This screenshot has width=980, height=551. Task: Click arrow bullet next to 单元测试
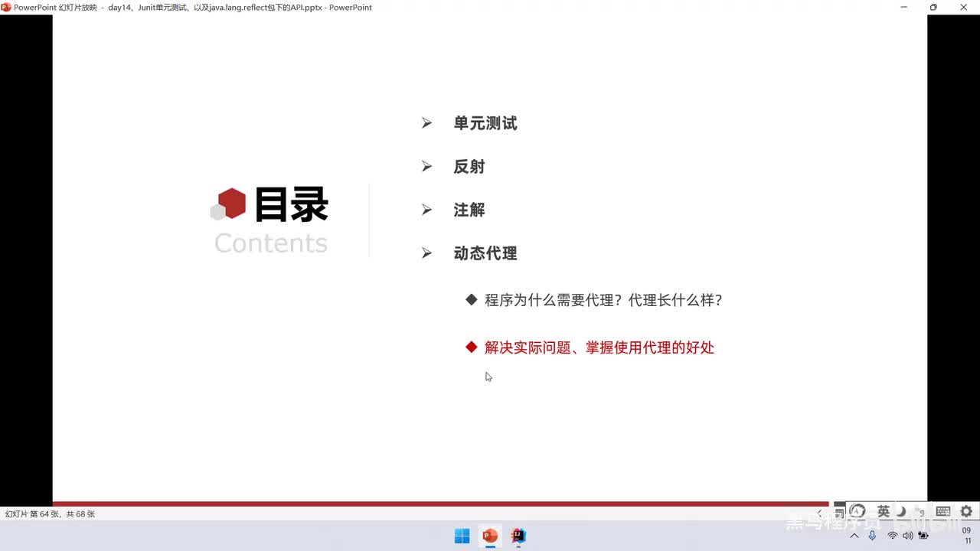(427, 123)
